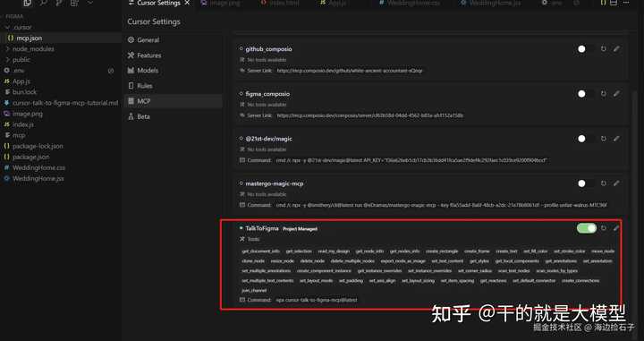Image resolution: width=644 pixels, height=341 pixels.
Task: Open package.json in the explorer
Action: 61,157
